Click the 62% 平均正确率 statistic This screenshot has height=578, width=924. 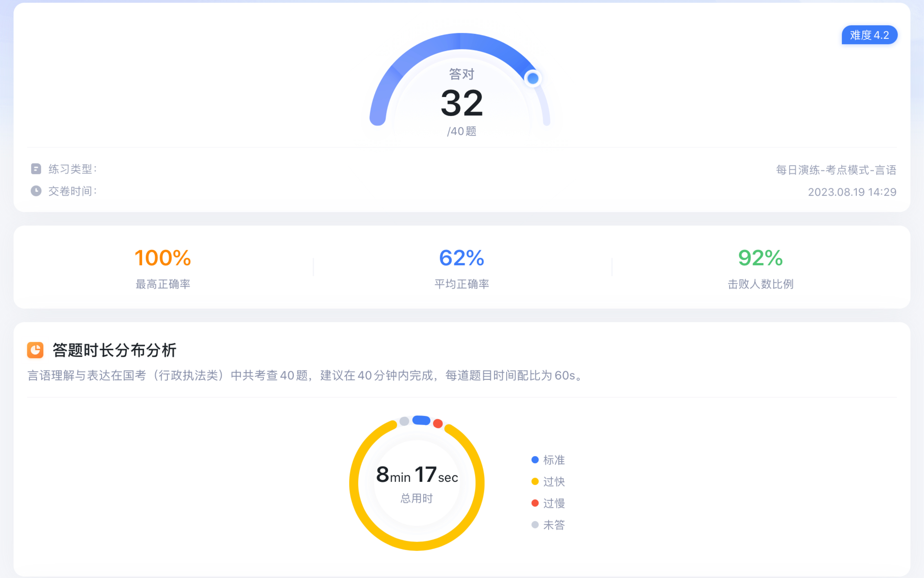pyautogui.click(x=462, y=268)
